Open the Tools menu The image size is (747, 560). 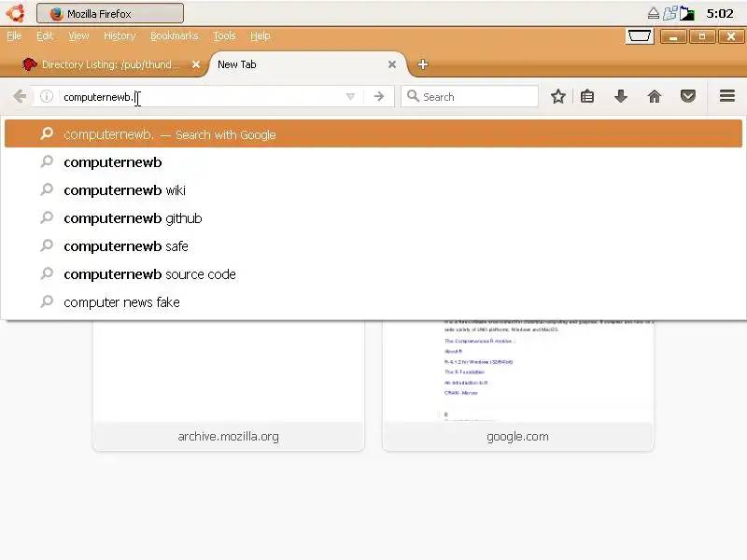pos(224,35)
